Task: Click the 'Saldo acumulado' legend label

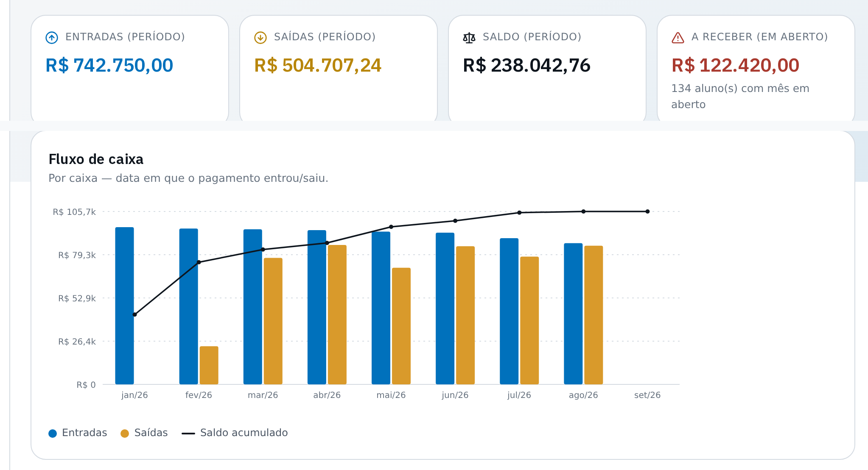Action: pos(244,433)
